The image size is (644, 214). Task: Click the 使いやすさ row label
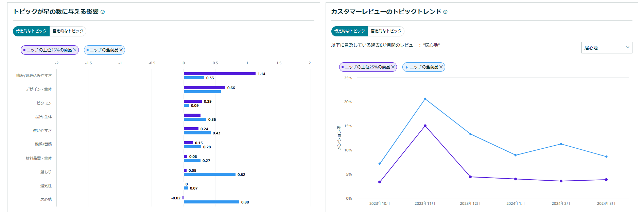point(42,131)
